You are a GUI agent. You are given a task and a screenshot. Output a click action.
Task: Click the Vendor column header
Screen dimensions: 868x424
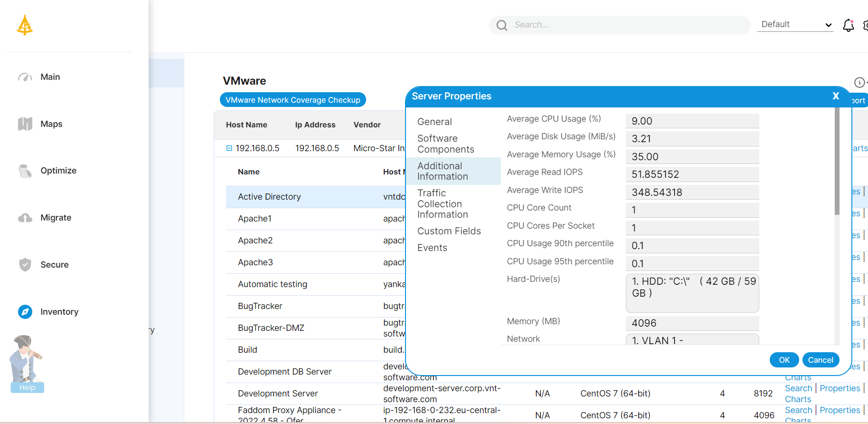tap(367, 125)
